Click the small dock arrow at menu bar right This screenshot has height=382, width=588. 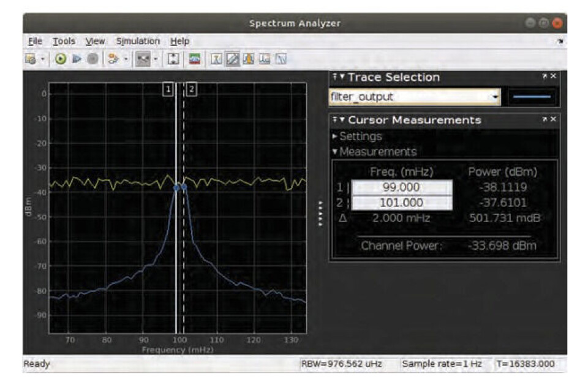(x=560, y=41)
